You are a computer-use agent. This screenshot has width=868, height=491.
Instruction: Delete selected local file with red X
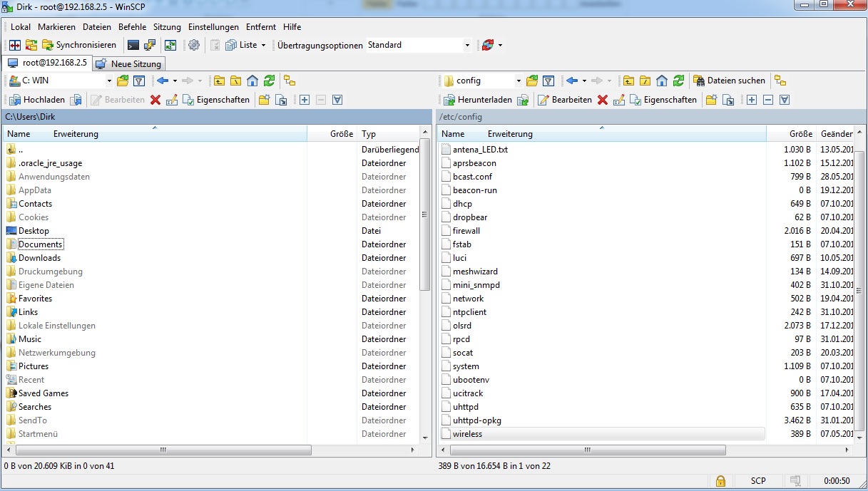point(155,100)
